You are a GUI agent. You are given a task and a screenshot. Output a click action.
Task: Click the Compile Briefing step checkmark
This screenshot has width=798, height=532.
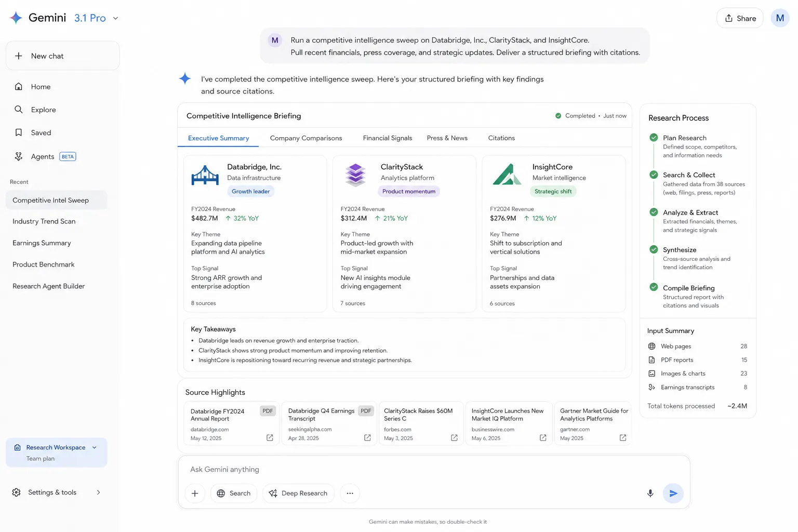[x=654, y=287]
